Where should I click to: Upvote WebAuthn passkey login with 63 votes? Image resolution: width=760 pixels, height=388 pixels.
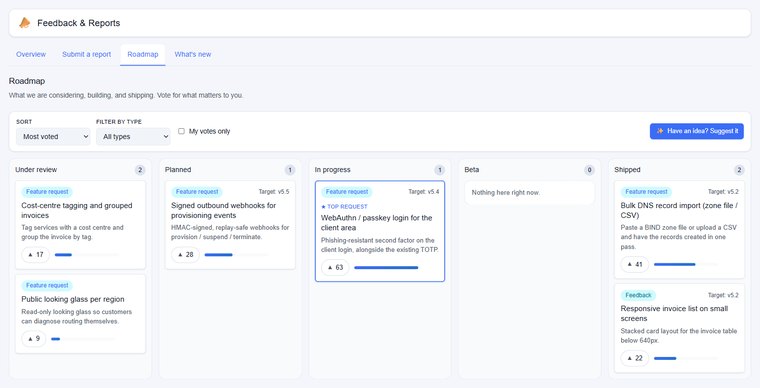(x=335, y=267)
